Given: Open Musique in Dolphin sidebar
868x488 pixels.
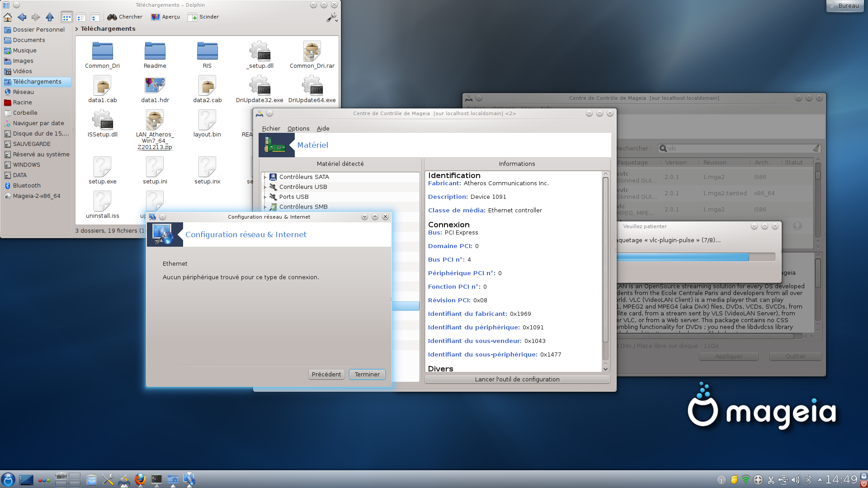Looking at the screenshot, I should (x=24, y=51).
